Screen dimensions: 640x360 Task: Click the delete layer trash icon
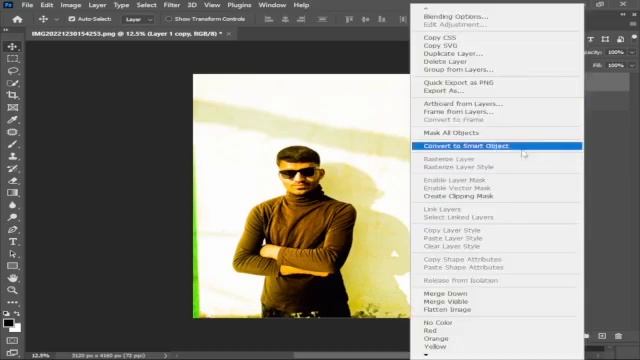tap(618, 336)
